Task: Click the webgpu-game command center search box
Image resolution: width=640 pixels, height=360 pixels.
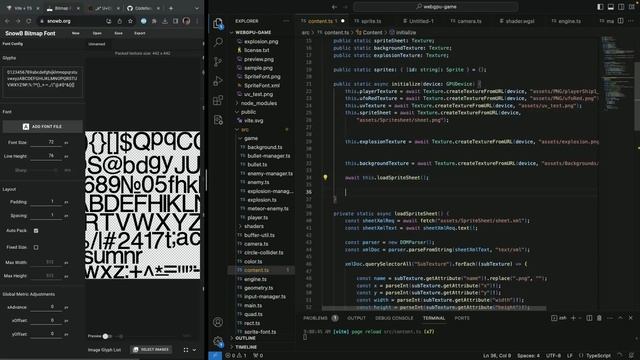Action: [x=436, y=7]
